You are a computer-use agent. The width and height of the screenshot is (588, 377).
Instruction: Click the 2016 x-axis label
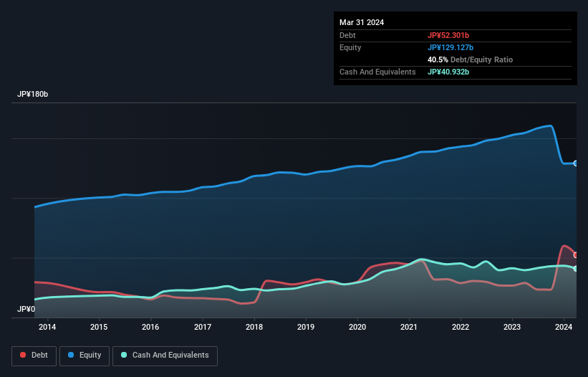(150, 327)
